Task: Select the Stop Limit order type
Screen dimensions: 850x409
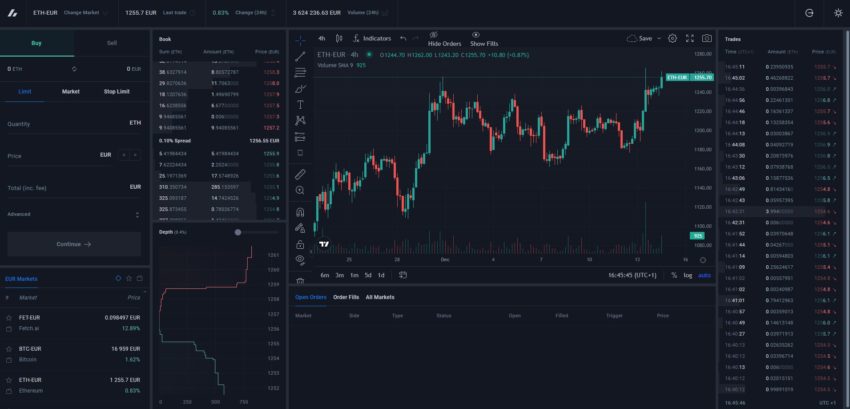Action: (117, 92)
